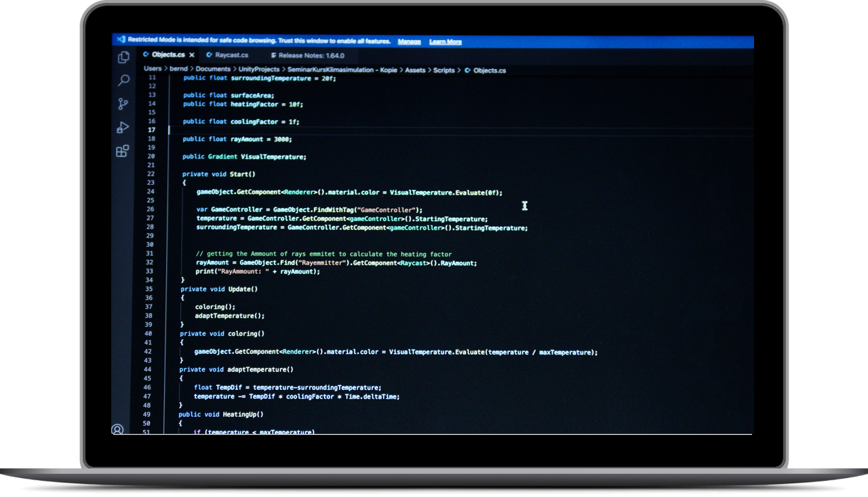
Task: Open the Search view magnifier icon
Action: 123,81
